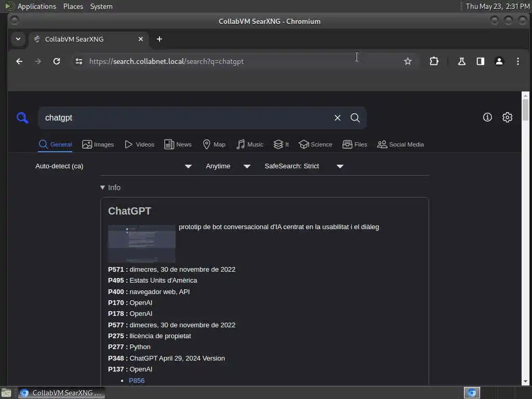This screenshot has width=532, height=399.
Task: Click the scrollbar down arrow
Action: coord(525,381)
